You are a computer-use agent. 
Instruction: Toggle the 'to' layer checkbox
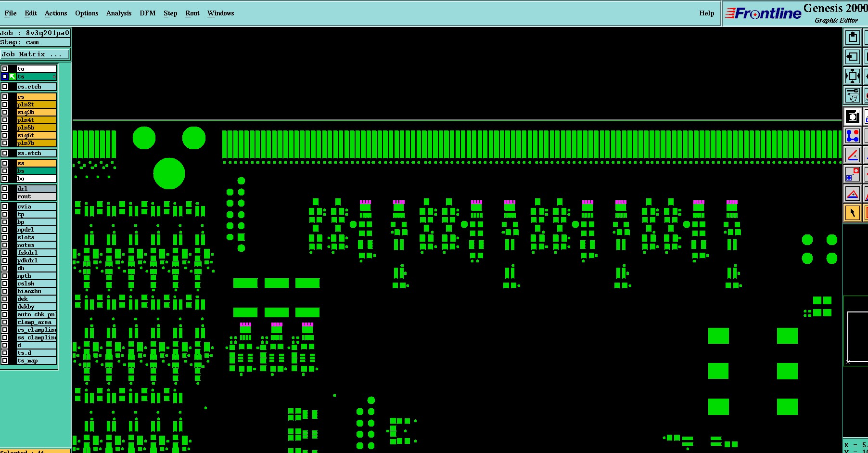[x=5, y=69]
